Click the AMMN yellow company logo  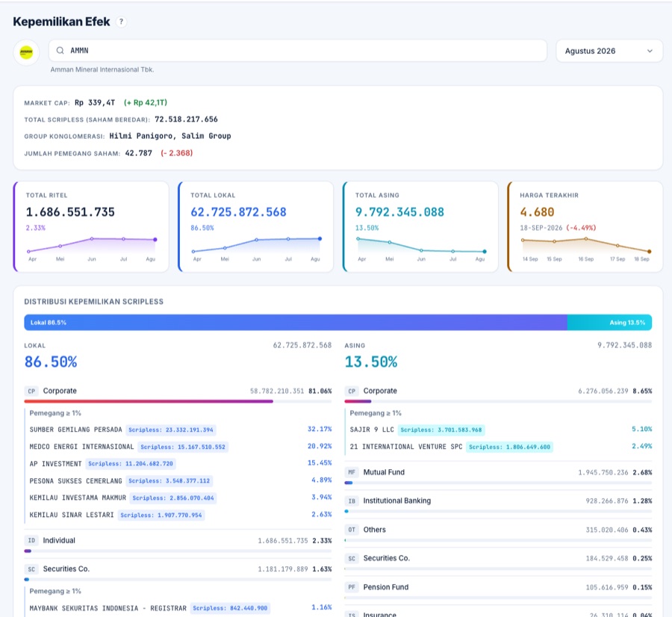click(x=26, y=52)
